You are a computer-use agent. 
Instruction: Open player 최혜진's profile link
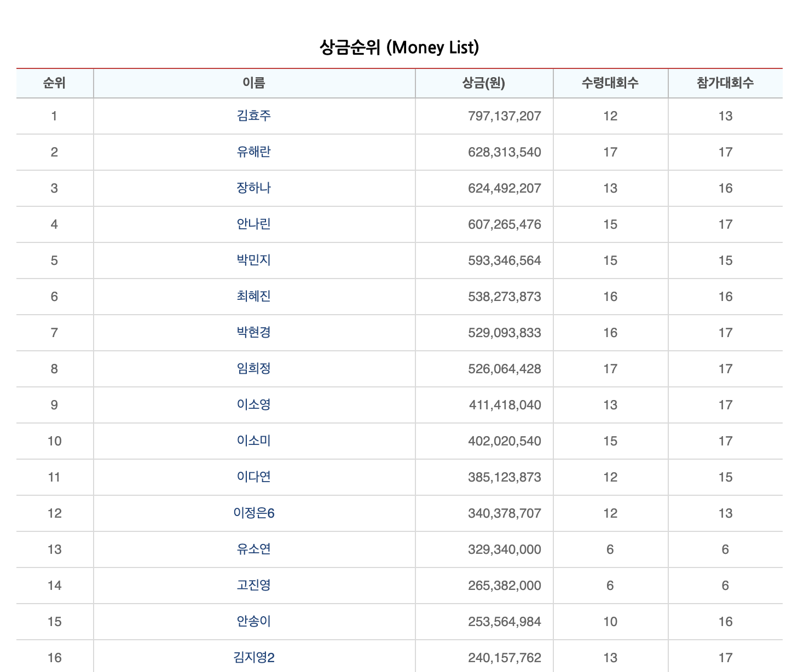coord(254,297)
